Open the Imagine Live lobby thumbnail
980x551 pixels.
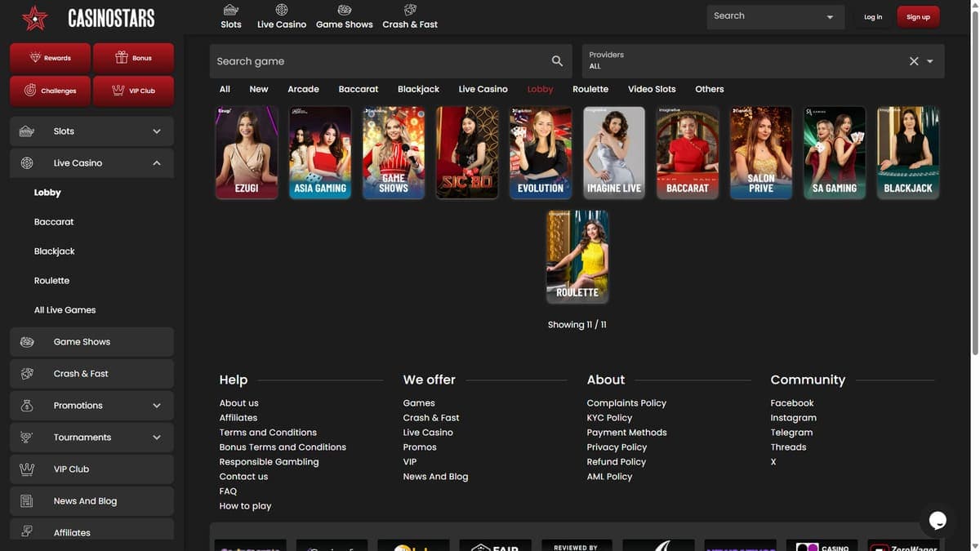click(x=614, y=153)
